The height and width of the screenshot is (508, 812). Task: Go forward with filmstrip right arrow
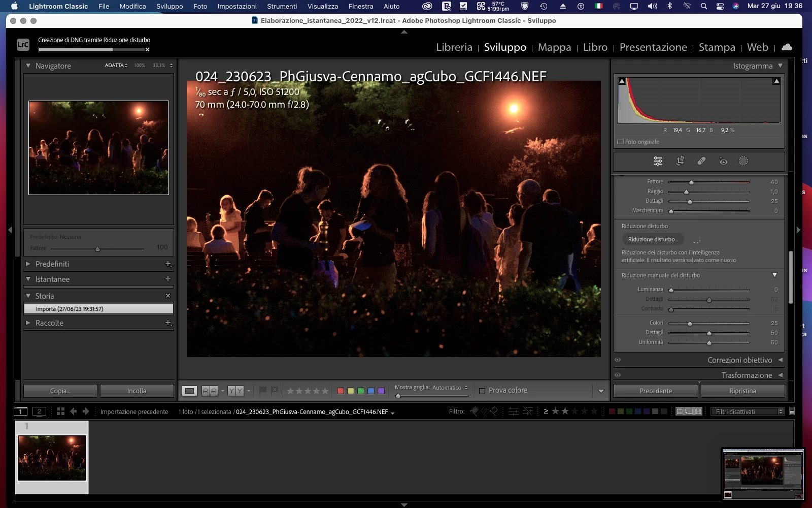point(86,411)
